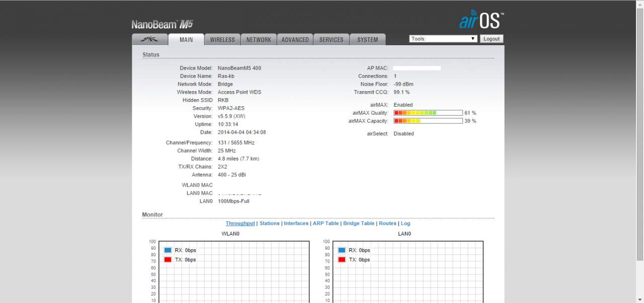Open the Log monitor link
This screenshot has width=644, height=303.
pyautogui.click(x=405, y=223)
